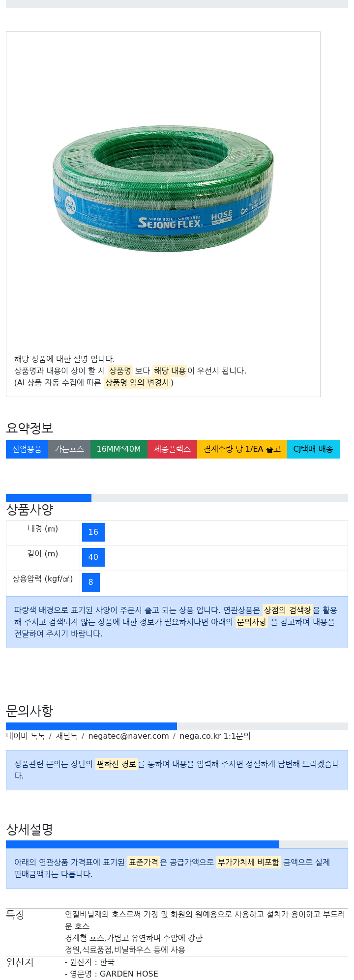Click the highlighted 상점의 검색창 text
This screenshot has height=980, width=354.
tap(288, 610)
